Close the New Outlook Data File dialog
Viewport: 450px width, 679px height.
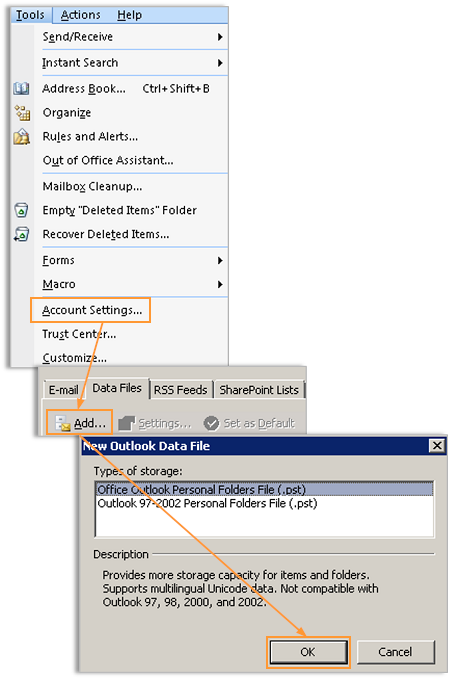pos(437,446)
